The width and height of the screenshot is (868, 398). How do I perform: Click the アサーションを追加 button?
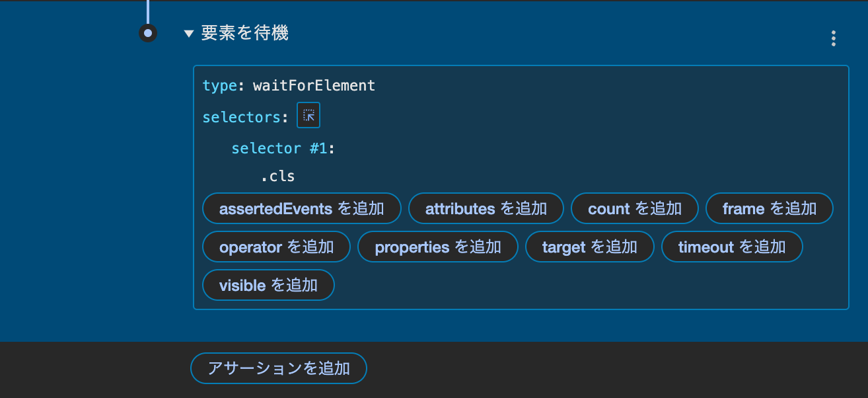278,368
